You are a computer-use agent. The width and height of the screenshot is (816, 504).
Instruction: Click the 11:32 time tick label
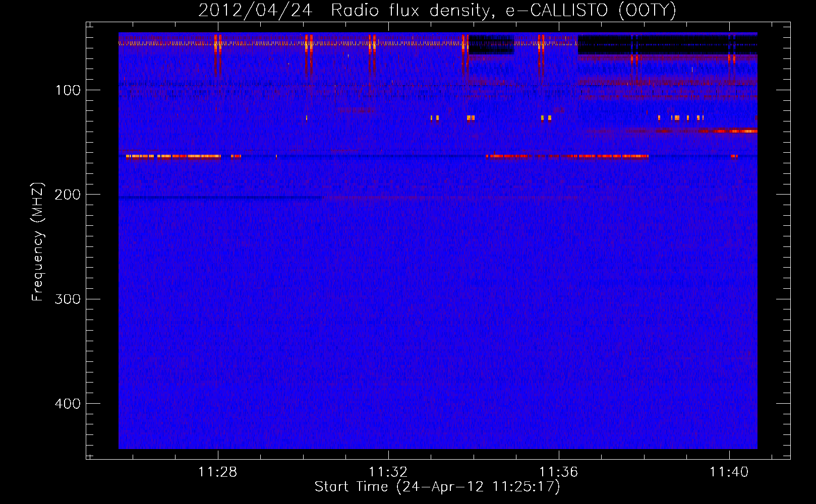(x=388, y=472)
